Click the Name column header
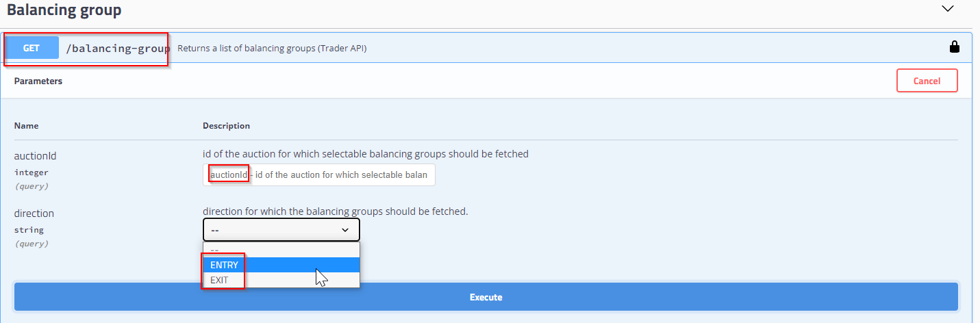 tap(27, 126)
